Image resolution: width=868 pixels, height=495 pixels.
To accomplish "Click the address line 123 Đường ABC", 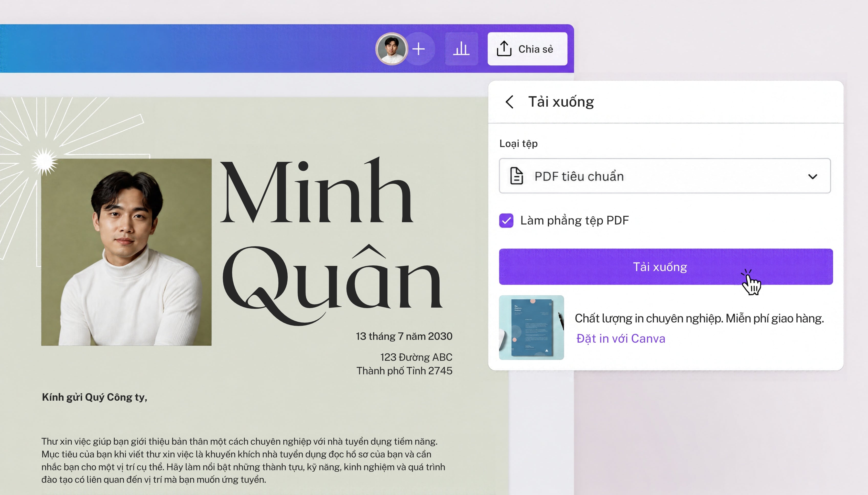I will coord(416,357).
